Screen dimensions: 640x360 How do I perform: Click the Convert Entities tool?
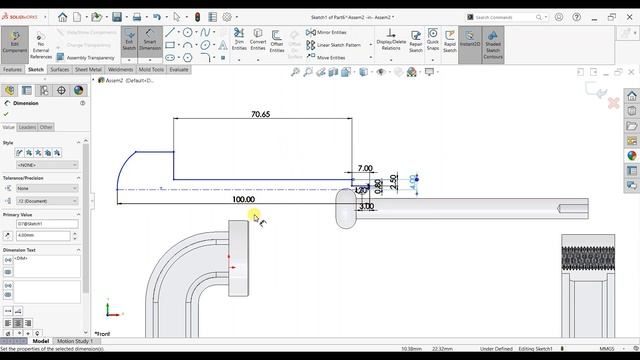click(258, 40)
